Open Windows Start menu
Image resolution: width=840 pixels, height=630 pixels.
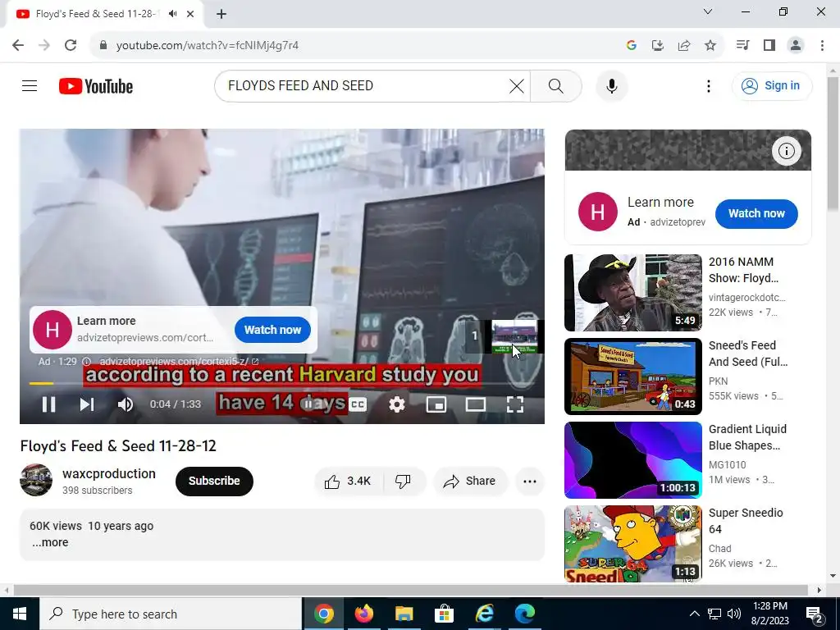(20, 614)
